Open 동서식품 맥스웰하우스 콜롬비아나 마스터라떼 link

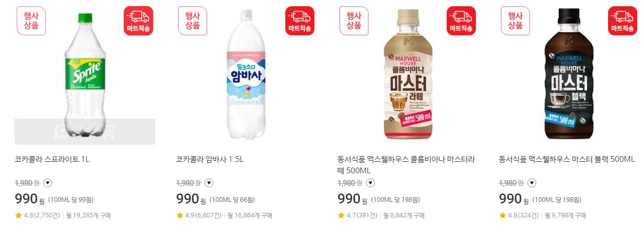[x=406, y=164]
